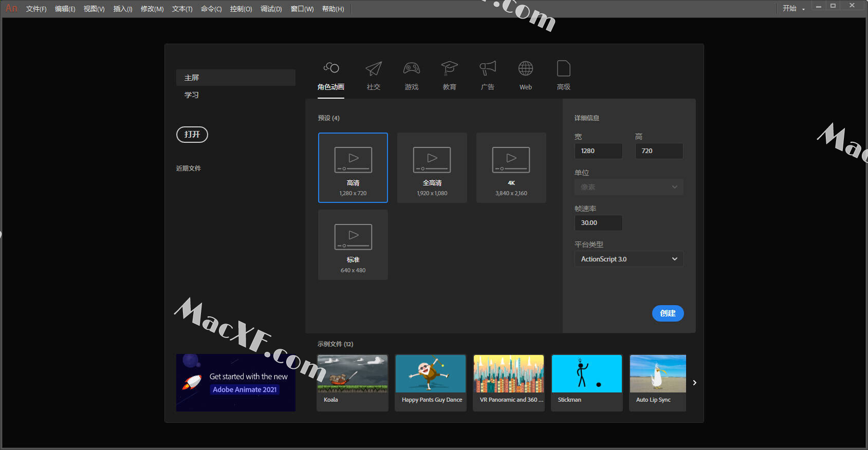The width and height of the screenshot is (868, 450).
Task: Choose the Ads (广告) megaphone icon
Action: pyautogui.click(x=487, y=68)
